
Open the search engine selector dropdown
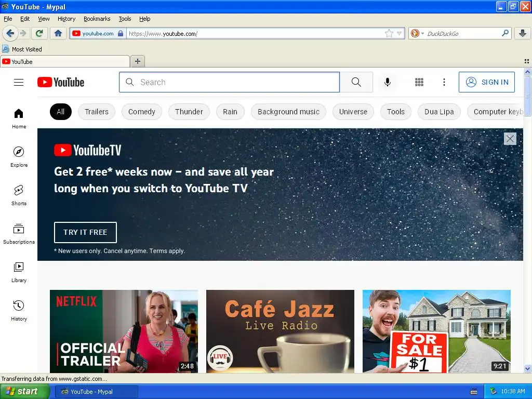[x=417, y=33]
